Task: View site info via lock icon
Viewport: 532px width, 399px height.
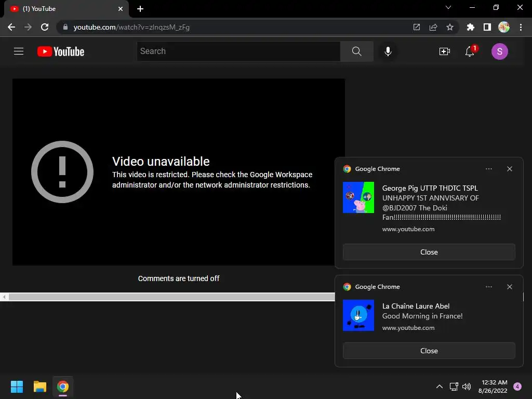Action: click(x=65, y=27)
